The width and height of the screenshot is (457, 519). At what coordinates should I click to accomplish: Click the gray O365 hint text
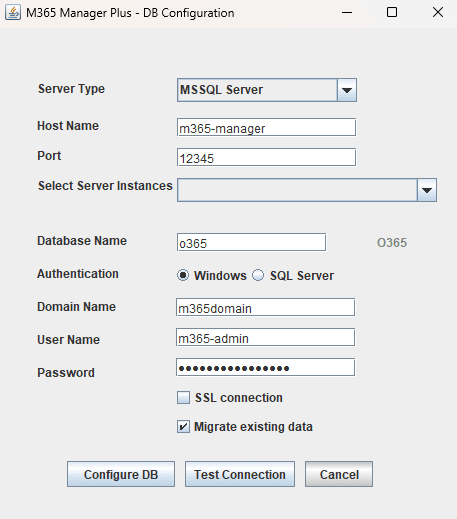click(392, 243)
